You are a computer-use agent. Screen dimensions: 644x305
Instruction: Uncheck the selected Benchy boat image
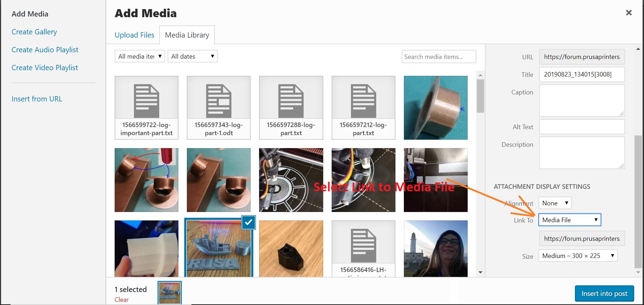pos(249,223)
